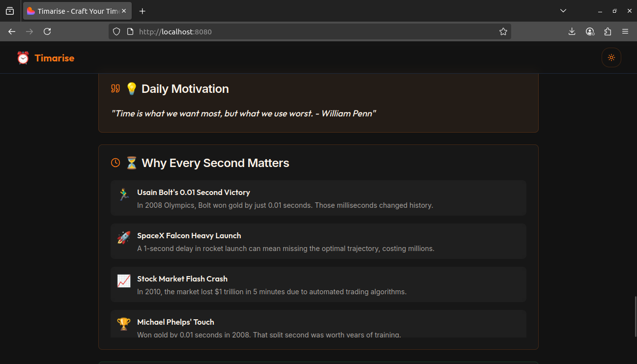Click the light bulb emoji beside Daily Motivation
The height and width of the screenshot is (364, 637).
(131, 89)
